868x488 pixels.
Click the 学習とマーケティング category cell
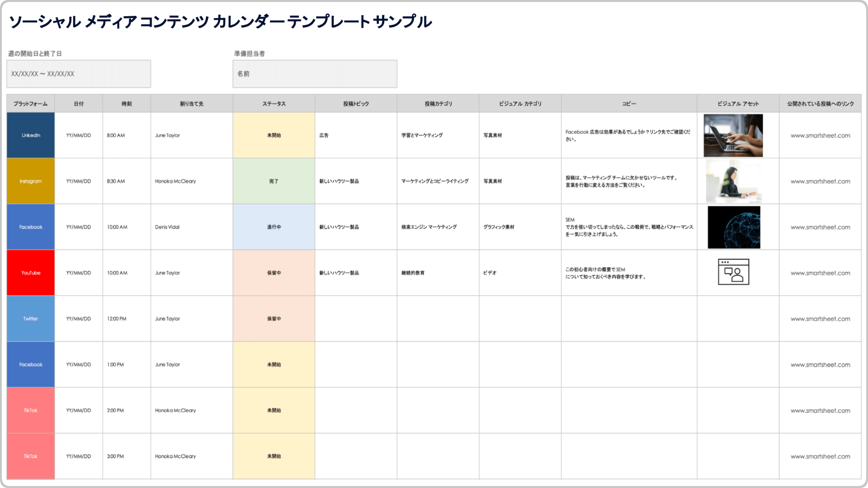[438, 135]
